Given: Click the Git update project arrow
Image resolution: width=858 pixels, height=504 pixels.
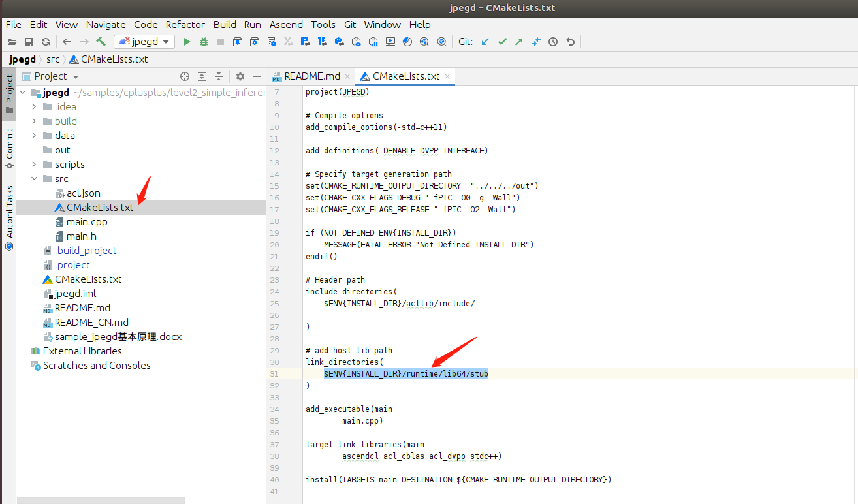Looking at the screenshot, I should [x=485, y=42].
